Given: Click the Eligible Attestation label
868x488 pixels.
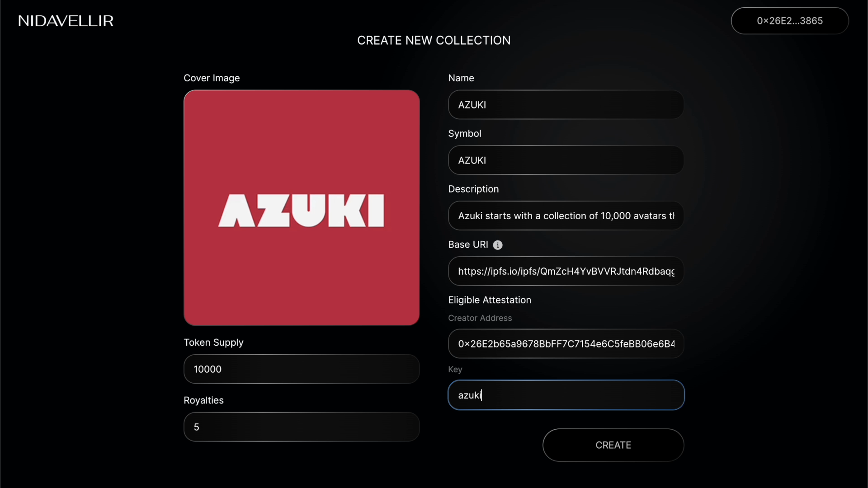Looking at the screenshot, I should (x=490, y=300).
